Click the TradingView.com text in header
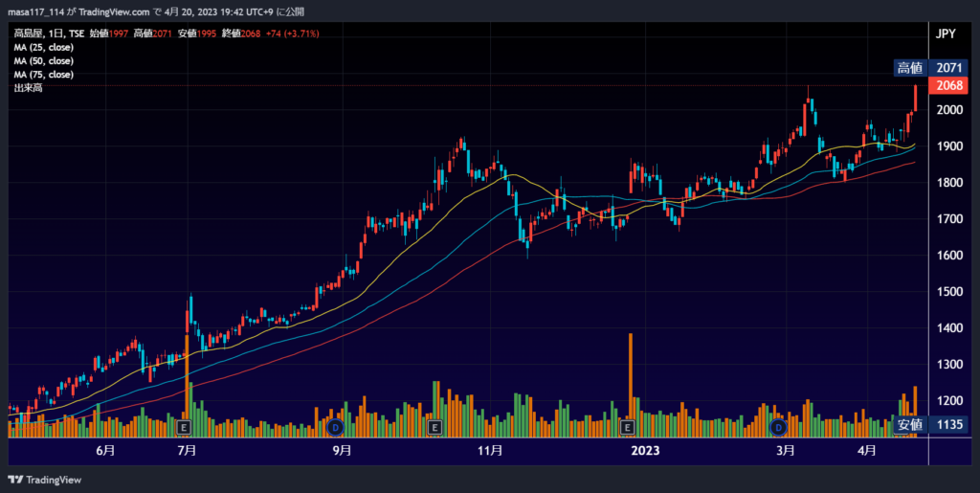The width and height of the screenshot is (980, 493). tap(114, 12)
